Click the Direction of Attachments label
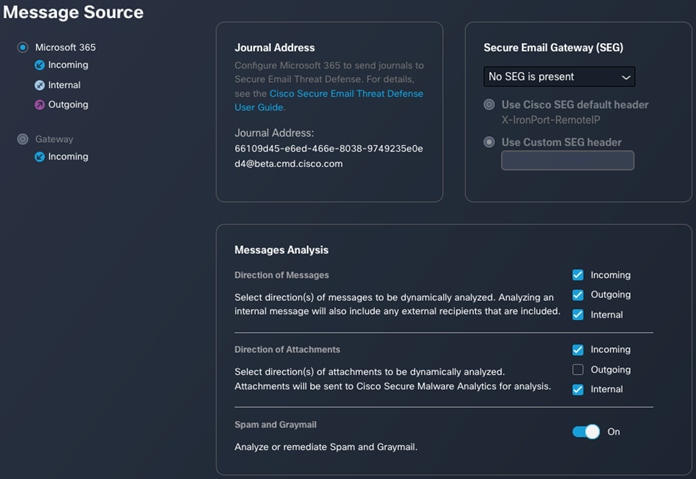696x479 pixels. coord(287,349)
